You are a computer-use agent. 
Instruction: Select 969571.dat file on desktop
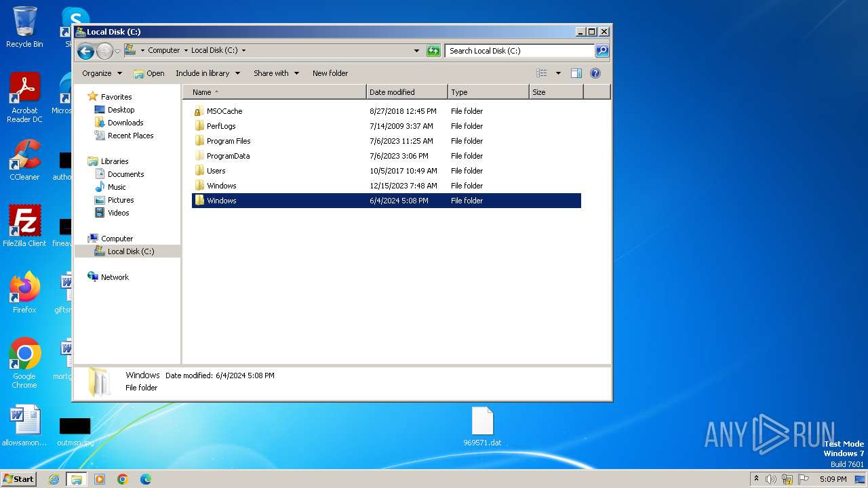(483, 427)
